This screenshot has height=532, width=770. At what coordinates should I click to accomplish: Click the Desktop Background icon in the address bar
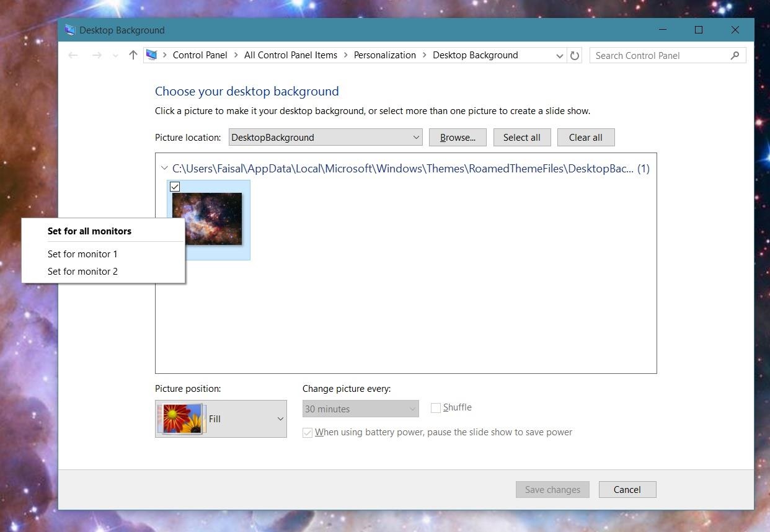coord(151,55)
